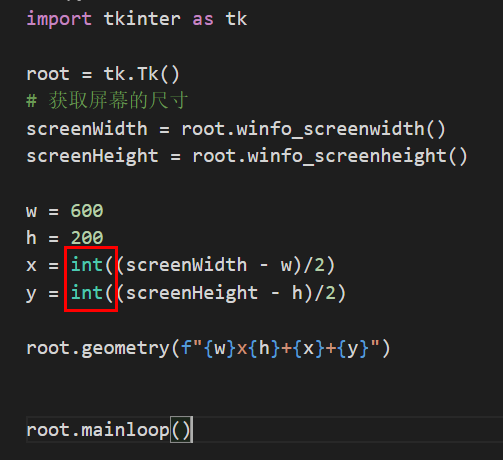Click {w} placeholder in the f-string
The image size is (503, 460).
[x=220, y=349]
